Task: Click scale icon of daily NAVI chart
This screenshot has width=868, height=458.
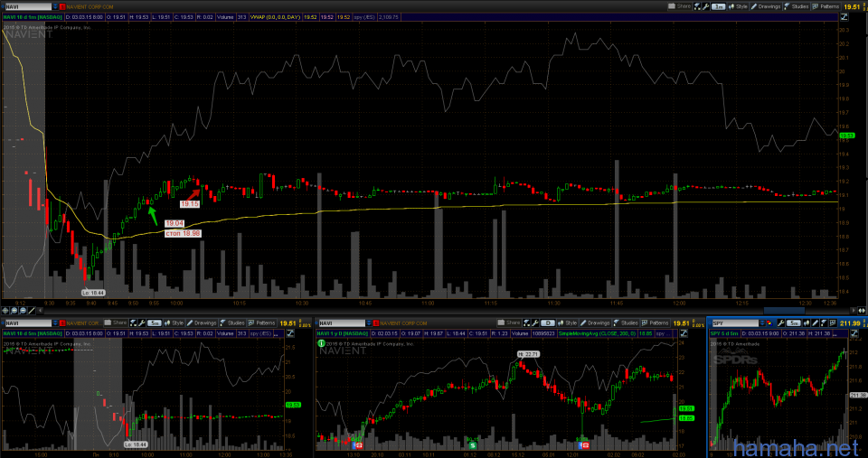Action: pyautogui.click(x=684, y=333)
